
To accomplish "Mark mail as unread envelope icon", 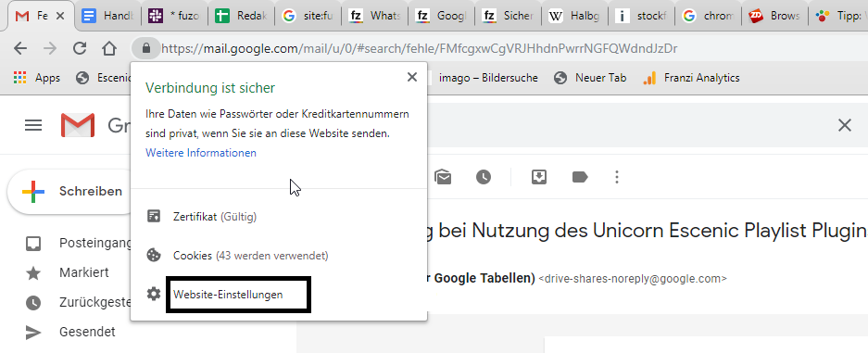I will pyautogui.click(x=443, y=177).
